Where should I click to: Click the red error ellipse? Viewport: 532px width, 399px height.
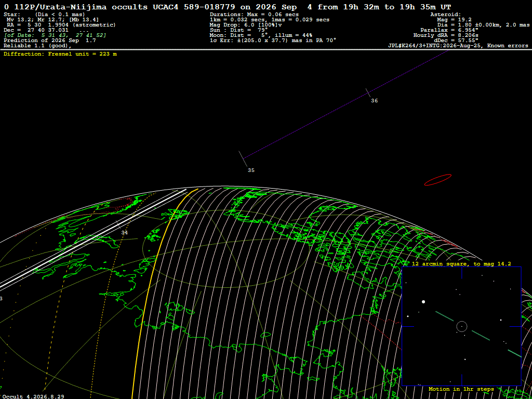pos(437,180)
